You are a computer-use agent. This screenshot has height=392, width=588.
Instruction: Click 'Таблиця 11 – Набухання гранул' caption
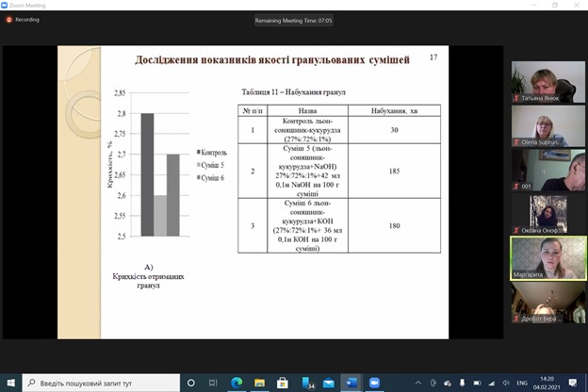pyautogui.click(x=294, y=92)
